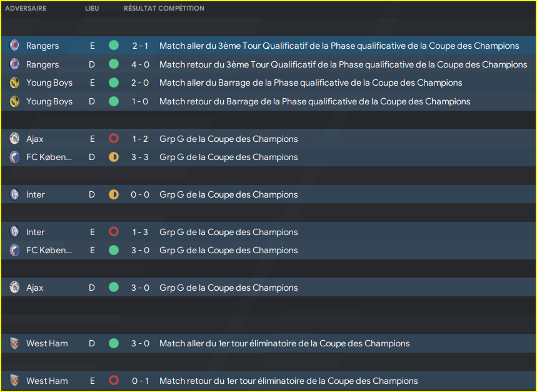Sort by the Résultat column header
This screenshot has height=392, width=537.
[x=140, y=9]
